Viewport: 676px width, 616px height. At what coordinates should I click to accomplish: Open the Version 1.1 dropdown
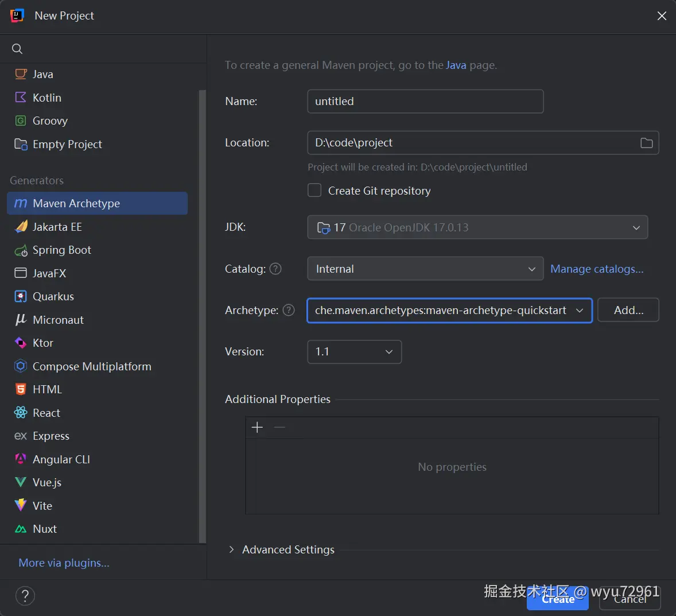pos(355,351)
